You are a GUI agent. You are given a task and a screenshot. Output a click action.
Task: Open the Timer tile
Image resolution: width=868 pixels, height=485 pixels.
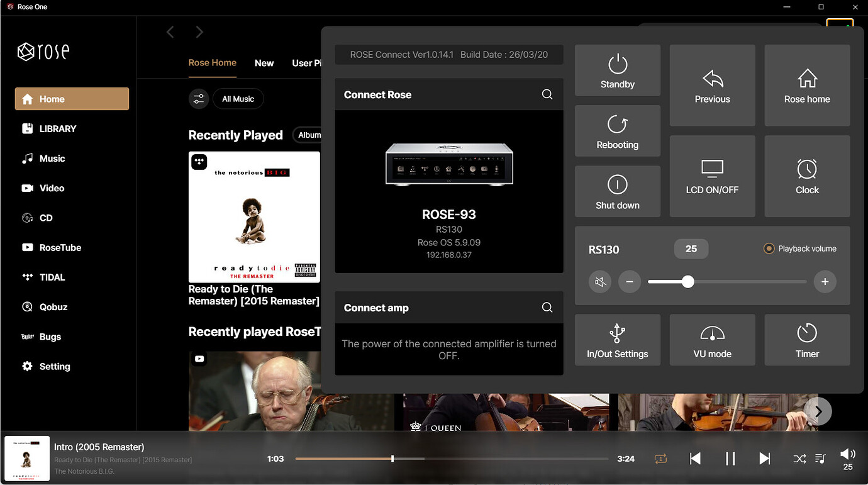click(x=807, y=340)
